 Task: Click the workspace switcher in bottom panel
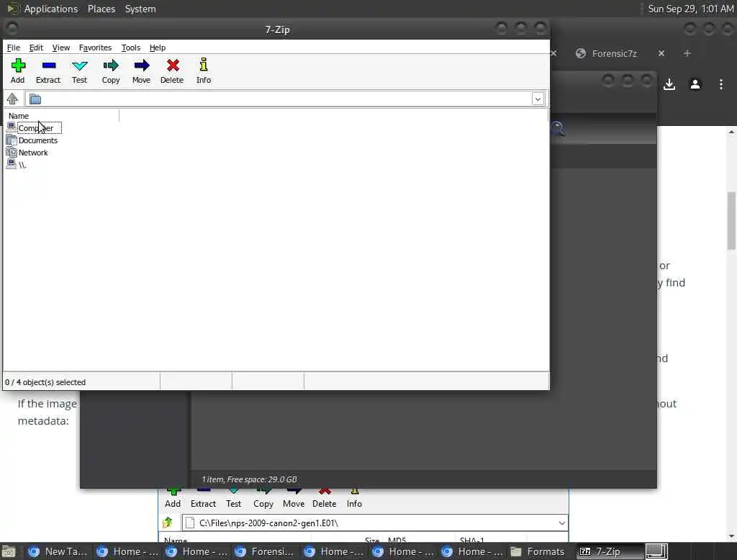point(656,551)
